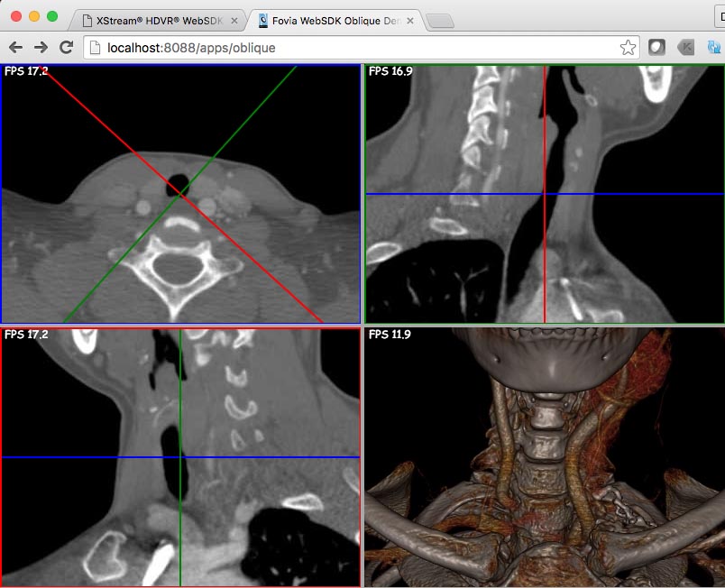Click the Fovia tab favicon
725x588 pixels.
(x=263, y=19)
